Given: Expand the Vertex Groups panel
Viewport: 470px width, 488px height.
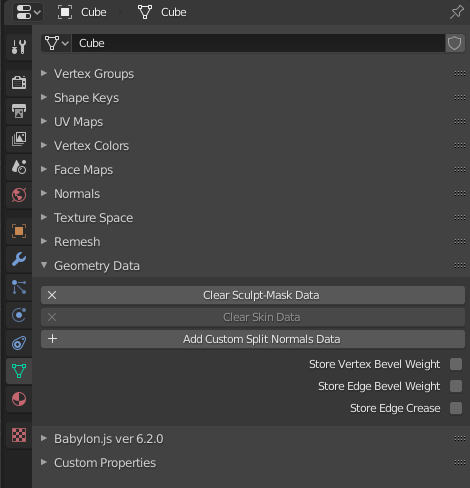Looking at the screenshot, I should [x=44, y=73].
